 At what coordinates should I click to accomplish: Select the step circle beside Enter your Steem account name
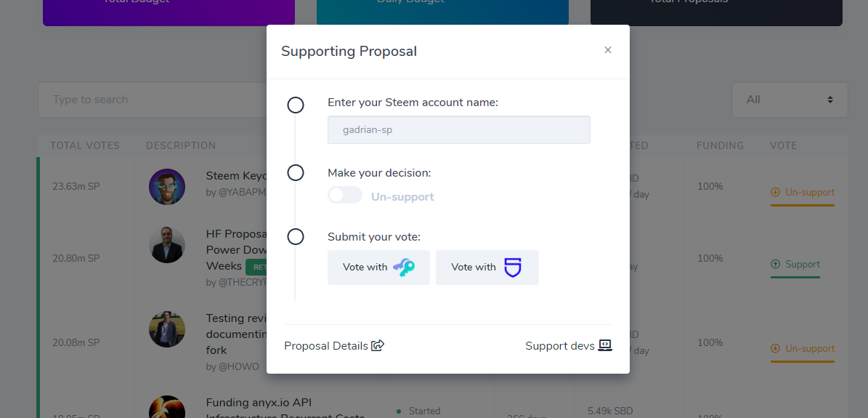pos(296,105)
